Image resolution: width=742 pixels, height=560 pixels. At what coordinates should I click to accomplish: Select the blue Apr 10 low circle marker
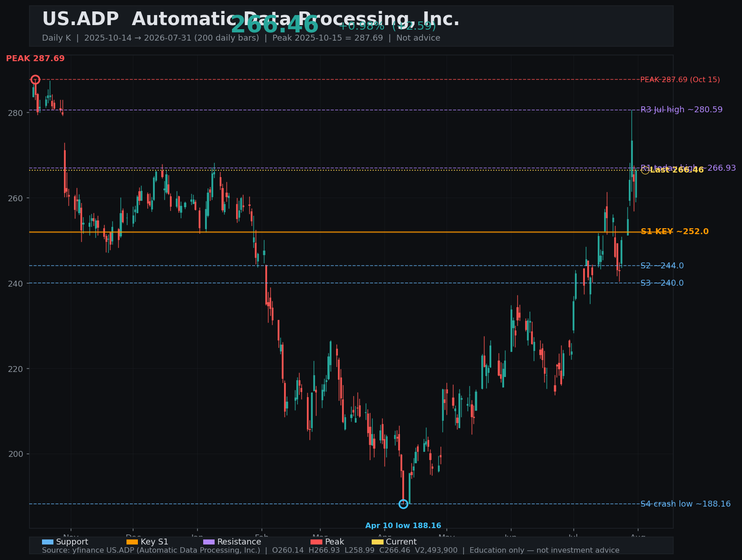click(x=403, y=504)
